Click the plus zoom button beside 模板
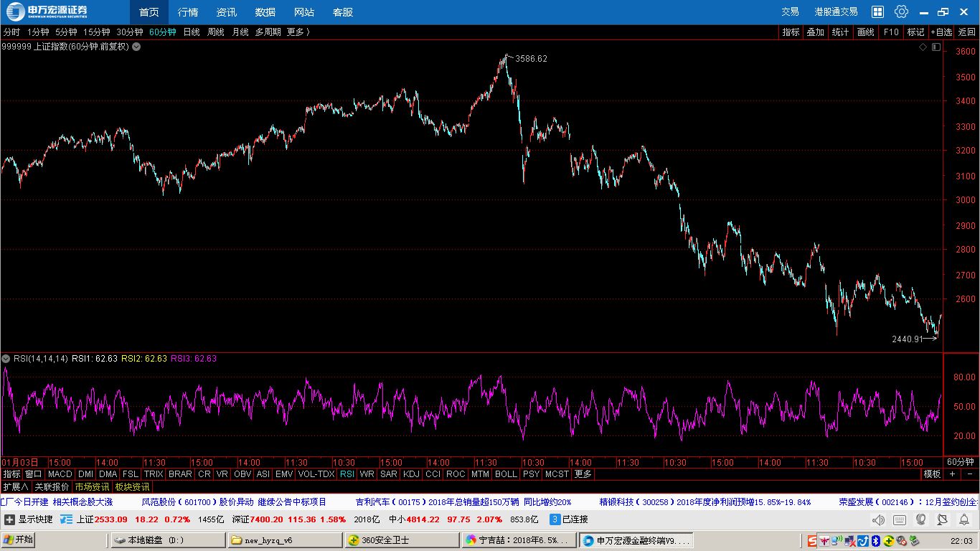The image size is (980, 551). coord(952,474)
